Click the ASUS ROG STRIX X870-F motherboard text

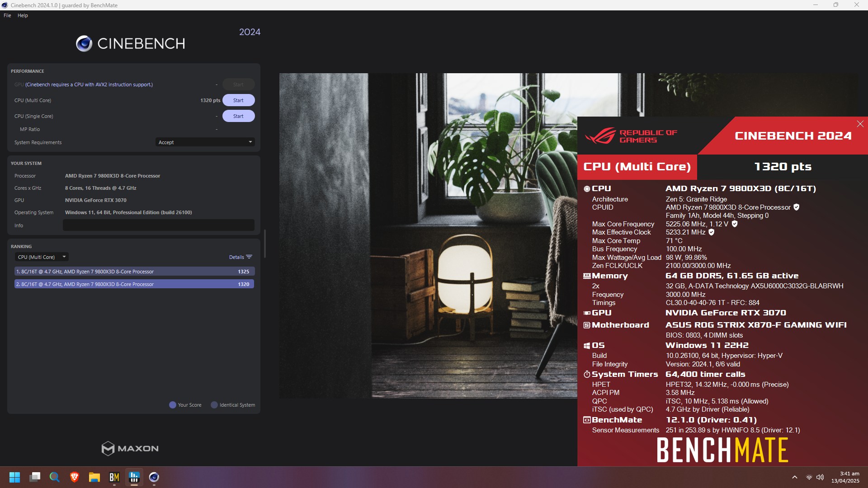(x=756, y=325)
